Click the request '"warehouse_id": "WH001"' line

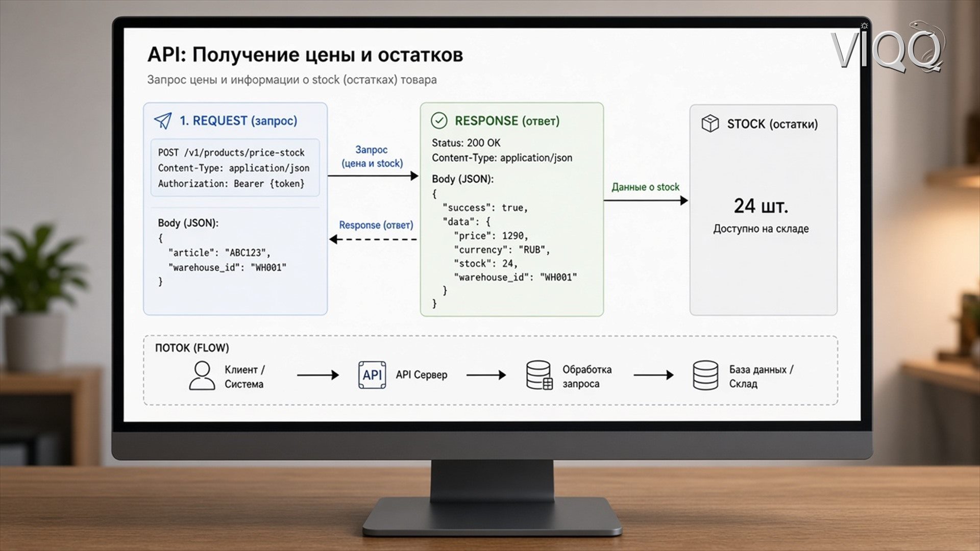228,267
